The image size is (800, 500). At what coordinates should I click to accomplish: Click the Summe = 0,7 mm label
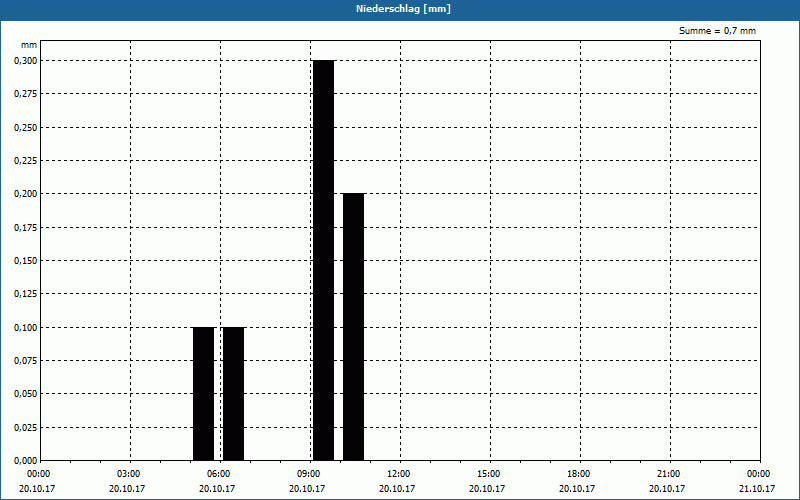pyautogui.click(x=717, y=31)
